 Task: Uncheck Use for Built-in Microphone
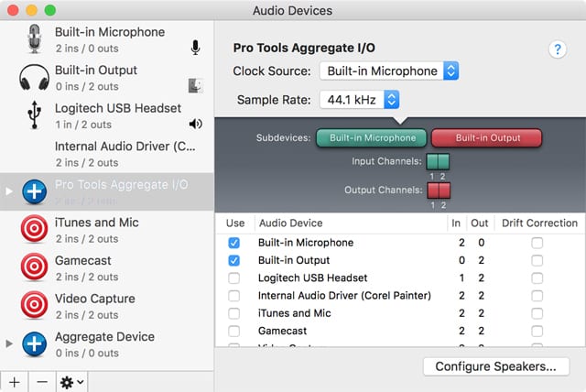pos(234,243)
